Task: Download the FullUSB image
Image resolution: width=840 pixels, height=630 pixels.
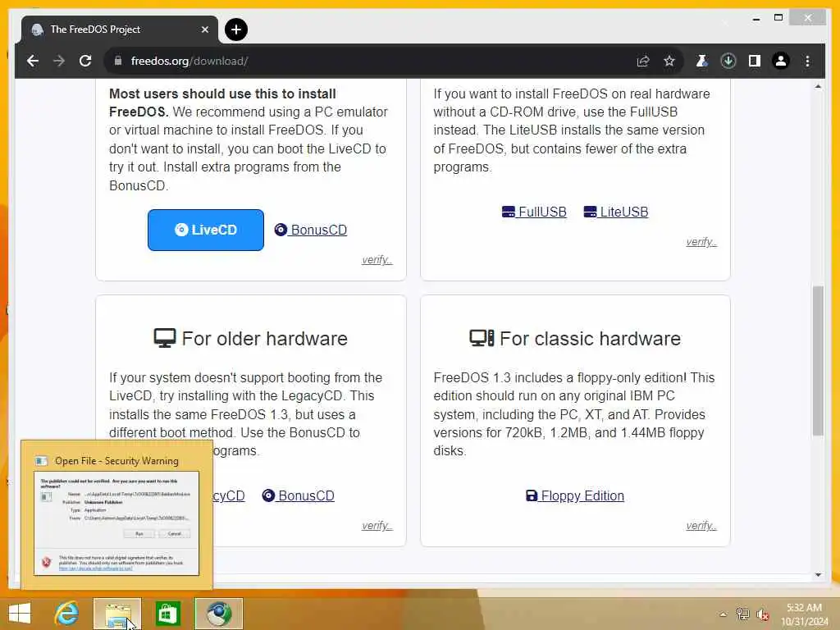Action: [x=534, y=212]
